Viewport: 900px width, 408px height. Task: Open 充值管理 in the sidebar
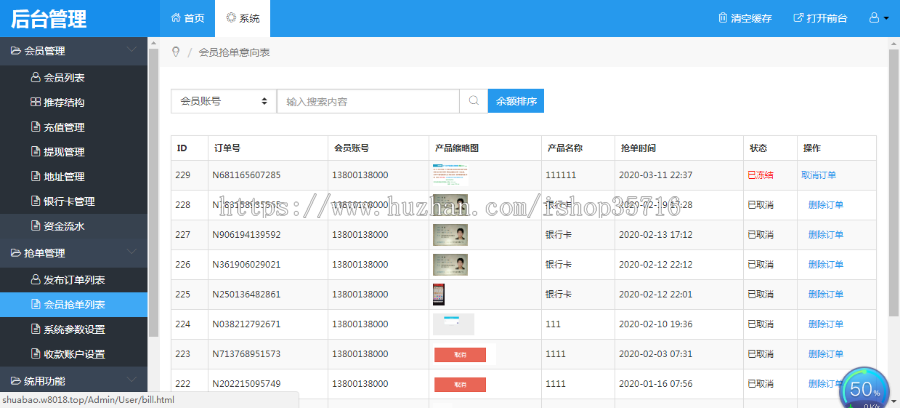pos(73,127)
